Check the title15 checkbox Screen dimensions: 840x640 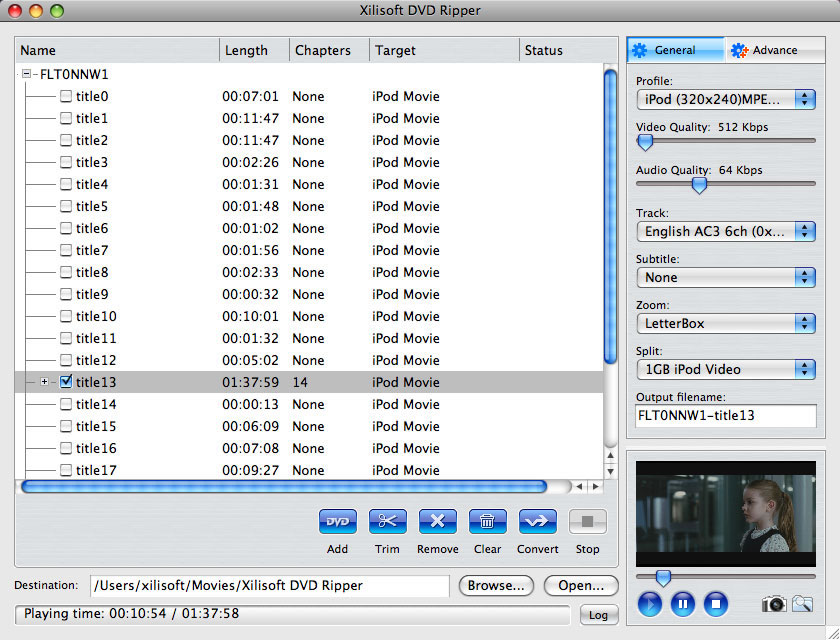(66, 426)
